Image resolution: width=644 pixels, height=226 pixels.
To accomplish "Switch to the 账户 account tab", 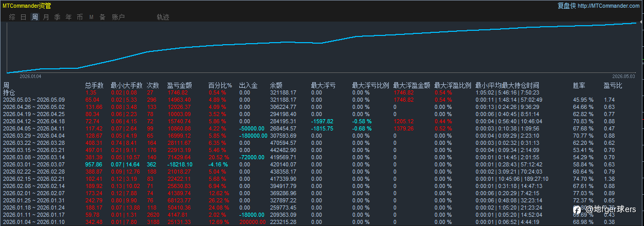I will click(119, 17).
